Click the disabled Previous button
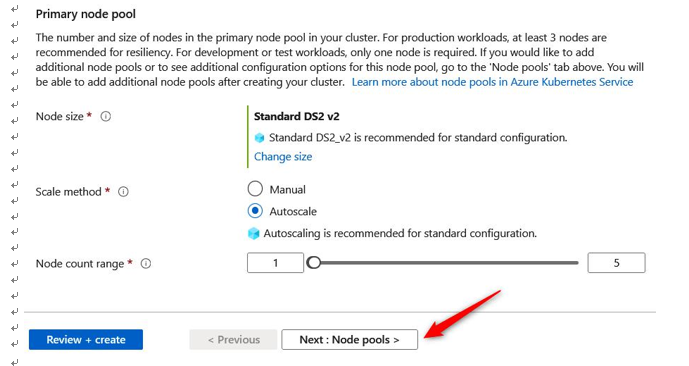Image resolution: width=689 pixels, height=366 pixels. (x=233, y=340)
